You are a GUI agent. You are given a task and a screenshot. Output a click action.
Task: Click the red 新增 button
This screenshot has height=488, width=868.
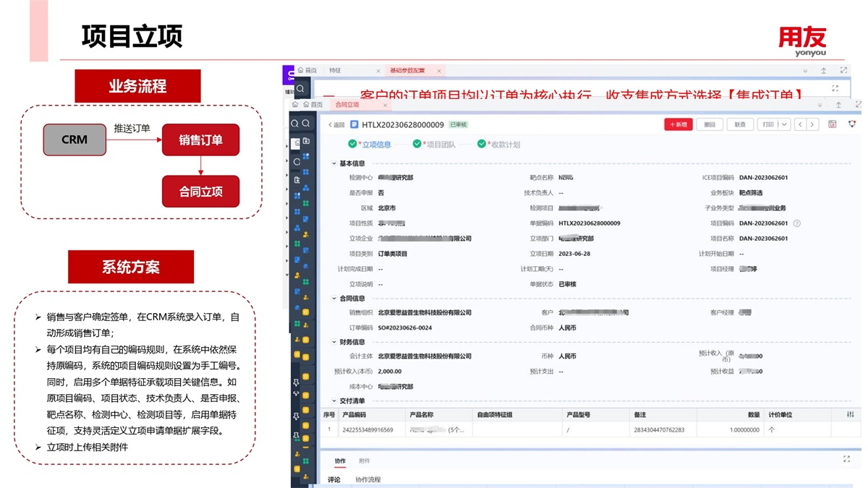(678, 124)
